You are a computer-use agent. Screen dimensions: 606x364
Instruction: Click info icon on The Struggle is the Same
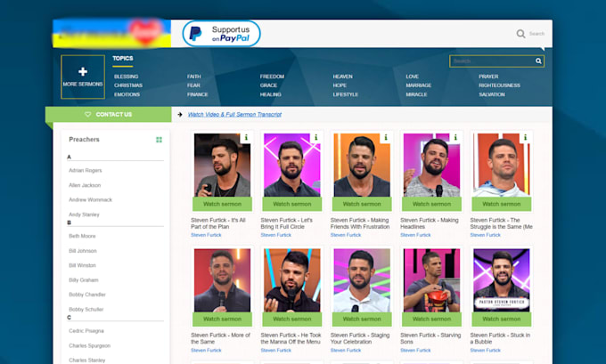525,137
